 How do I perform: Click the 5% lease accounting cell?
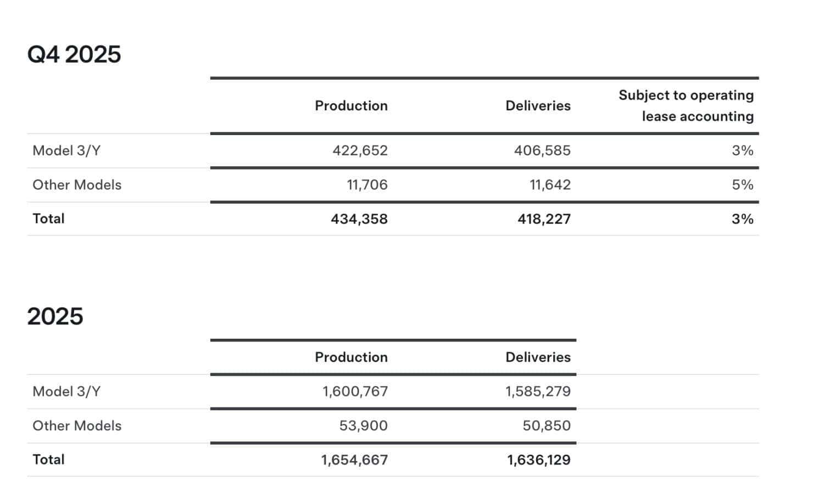click(742, 185)
